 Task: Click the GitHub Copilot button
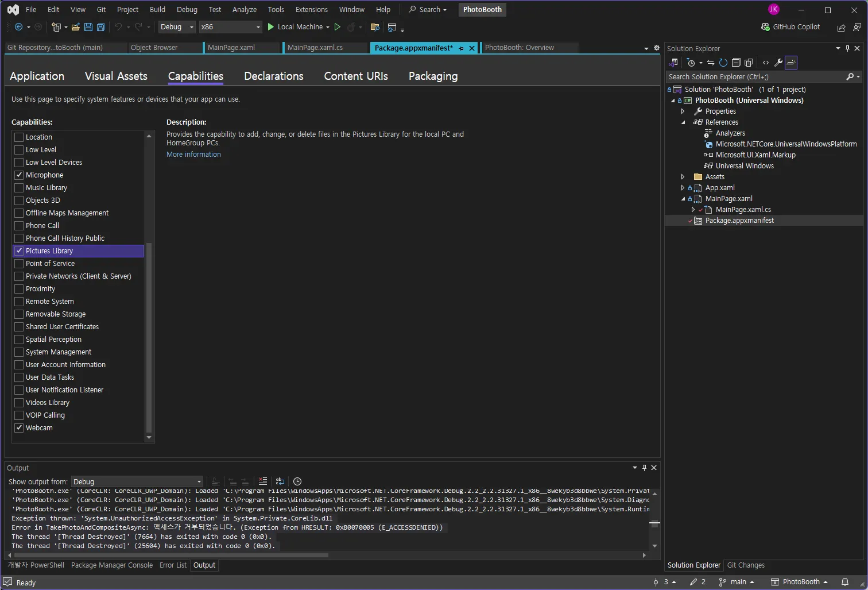coord(790,27)
